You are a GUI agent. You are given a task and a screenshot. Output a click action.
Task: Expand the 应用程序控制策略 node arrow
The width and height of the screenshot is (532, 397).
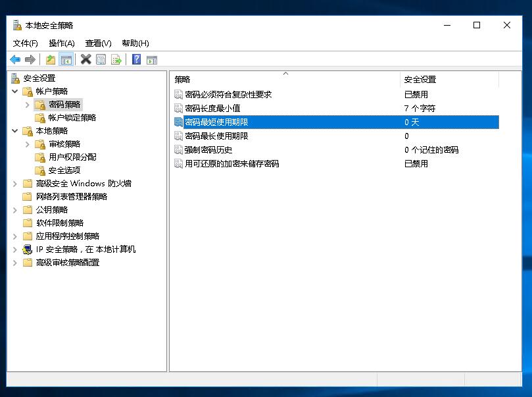[x=15, y=236]
